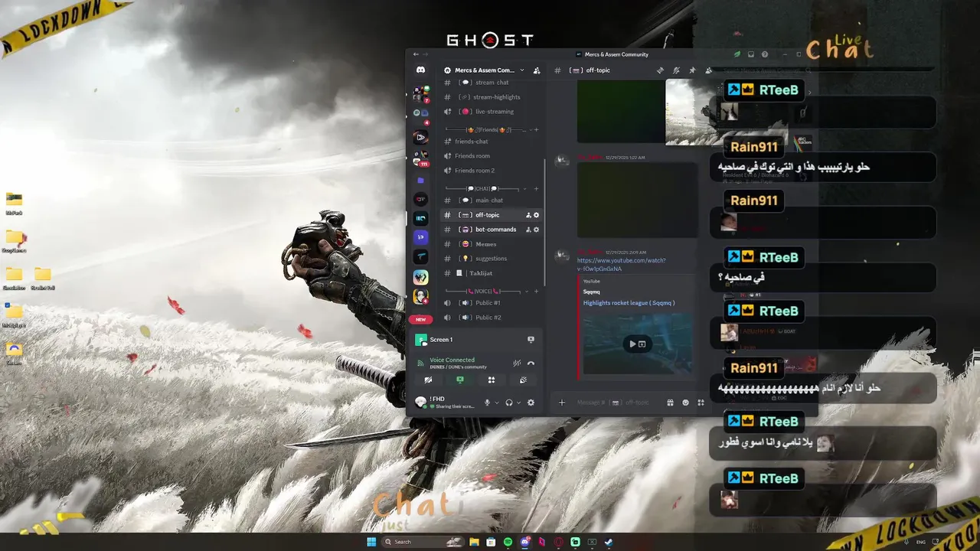Open Pinned Messages pin icon in header

point(692,70)
